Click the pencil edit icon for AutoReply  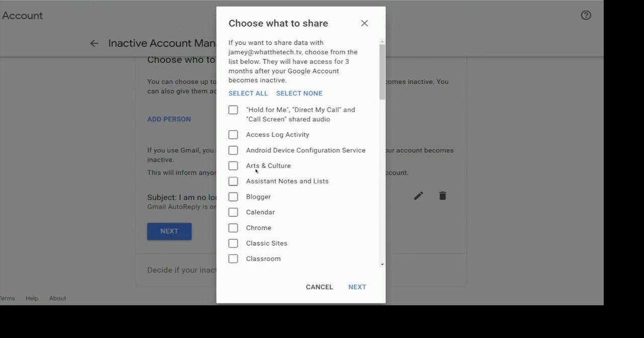[x=418, y=196]
